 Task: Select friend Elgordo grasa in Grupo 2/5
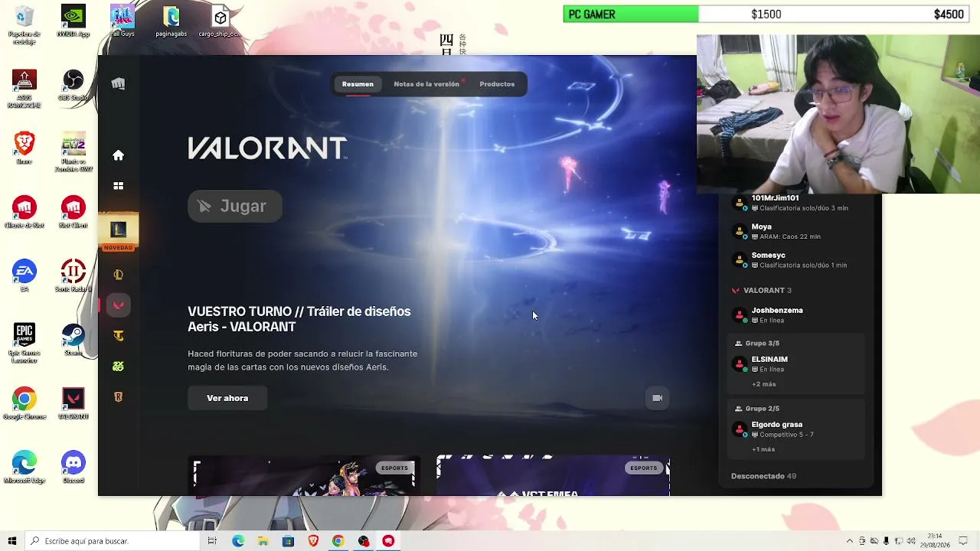(796, 429)
